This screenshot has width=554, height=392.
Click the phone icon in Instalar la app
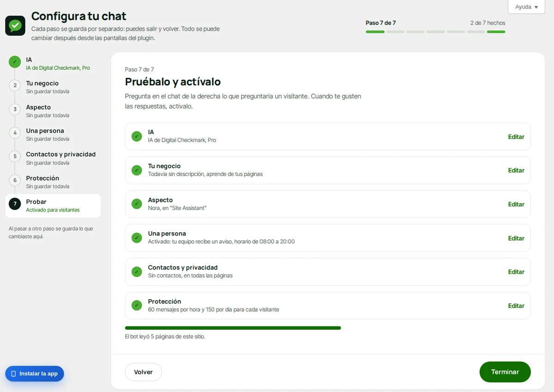click(x=13, y=374)
